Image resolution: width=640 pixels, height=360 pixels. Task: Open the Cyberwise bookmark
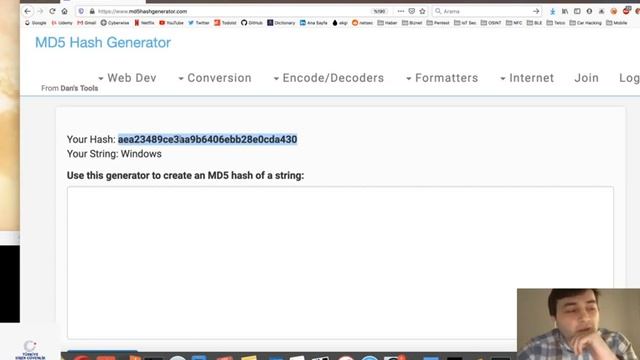115,23
